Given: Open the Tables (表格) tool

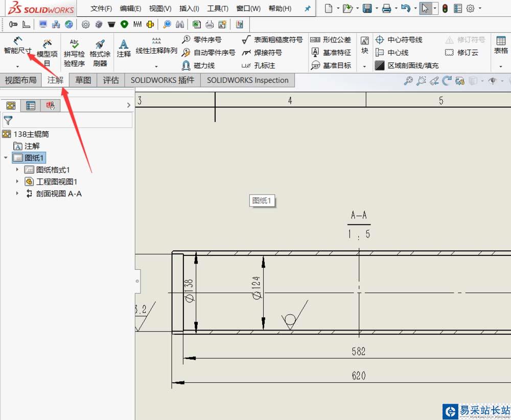Looking at the screenshot, I should pos(501,45).
